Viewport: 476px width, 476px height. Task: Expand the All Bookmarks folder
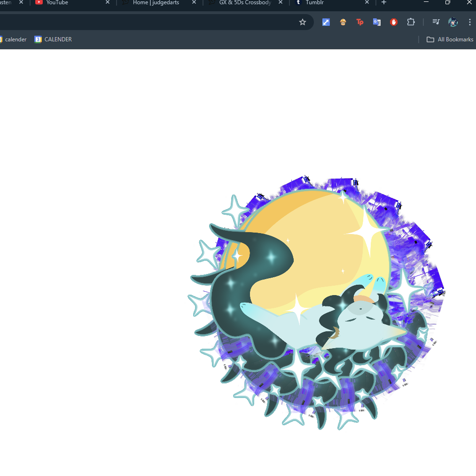click(x=449, y=39)
